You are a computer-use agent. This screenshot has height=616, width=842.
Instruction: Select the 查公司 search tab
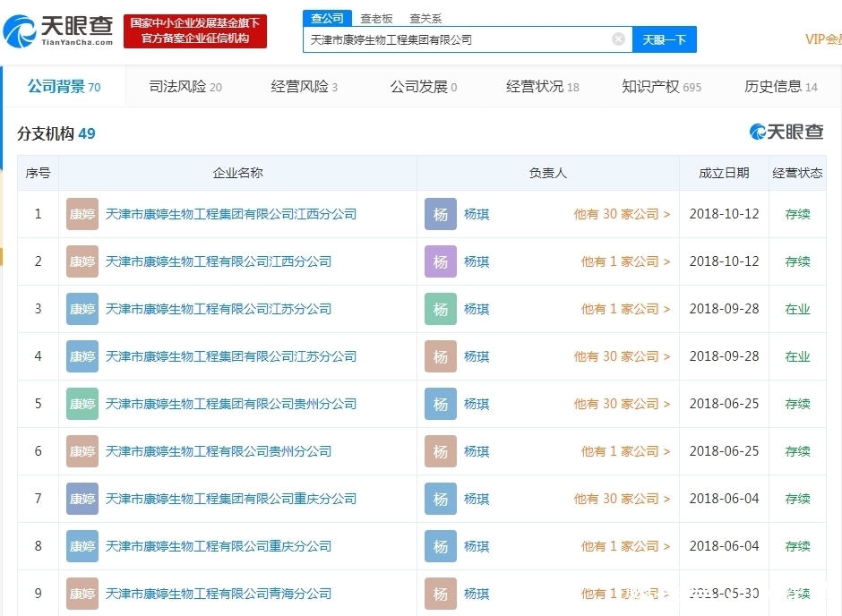pos(327,18)
